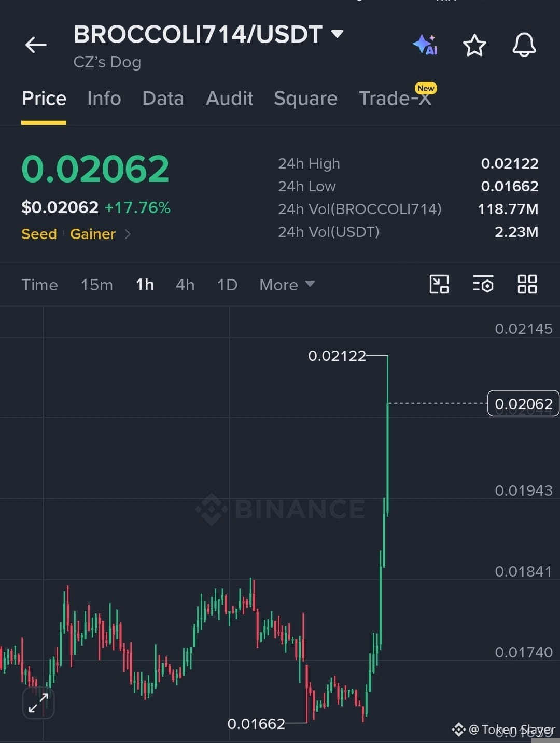
Task: Select the 1D chart interval
Action: point(227,285)
